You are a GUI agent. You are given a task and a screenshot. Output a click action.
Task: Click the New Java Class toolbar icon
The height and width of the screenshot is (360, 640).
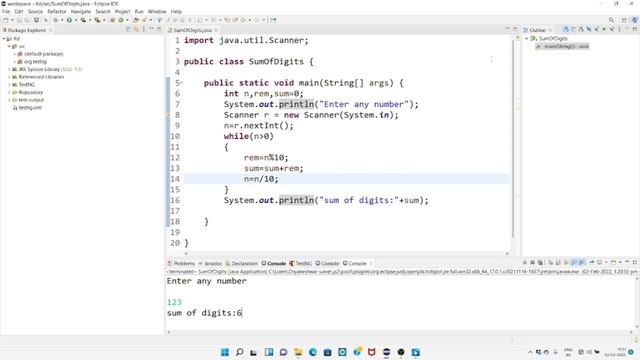(x=120, y=20)
